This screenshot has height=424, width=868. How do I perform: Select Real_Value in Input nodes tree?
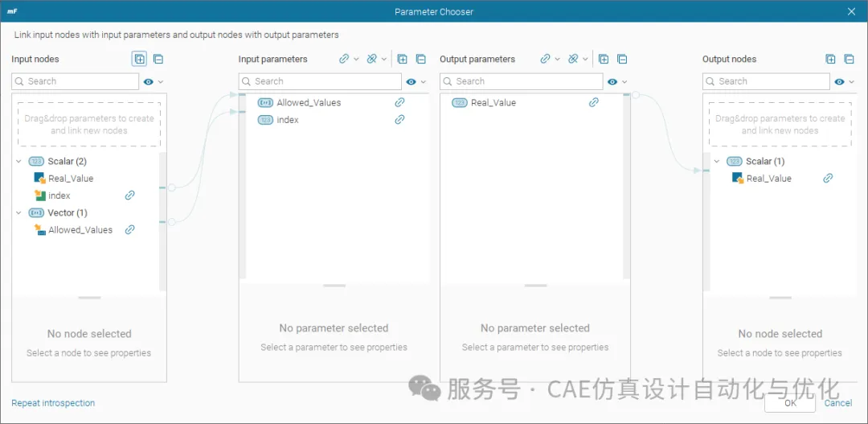pyautogui.click(x=71, y=178)
